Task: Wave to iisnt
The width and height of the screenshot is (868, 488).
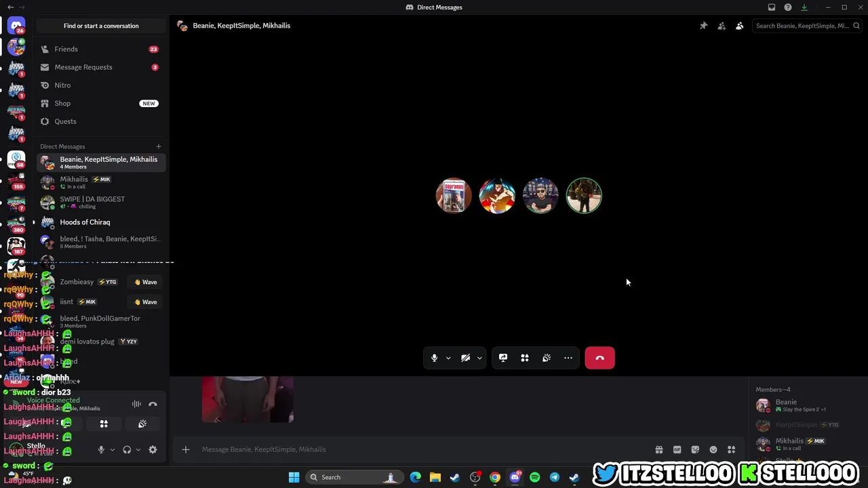Action: pyautogui.click(x=146, y=302)
